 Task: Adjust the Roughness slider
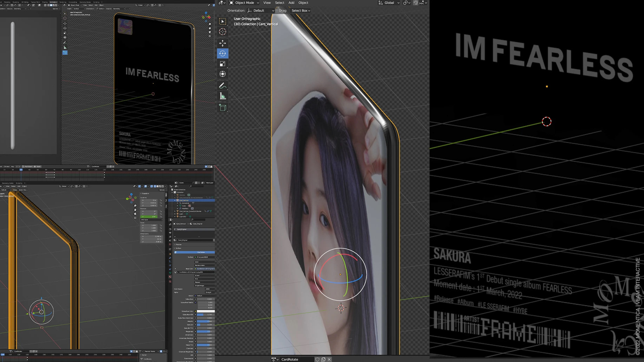tap(206, 331)
